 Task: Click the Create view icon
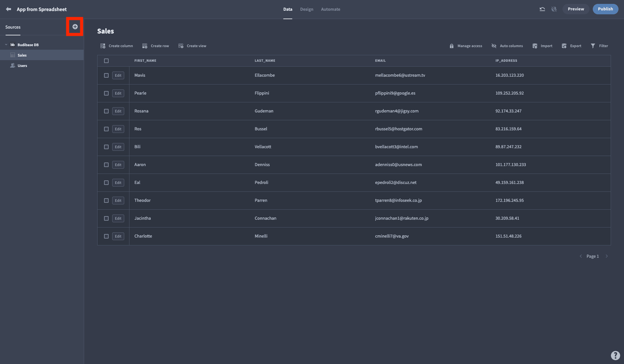181,46
